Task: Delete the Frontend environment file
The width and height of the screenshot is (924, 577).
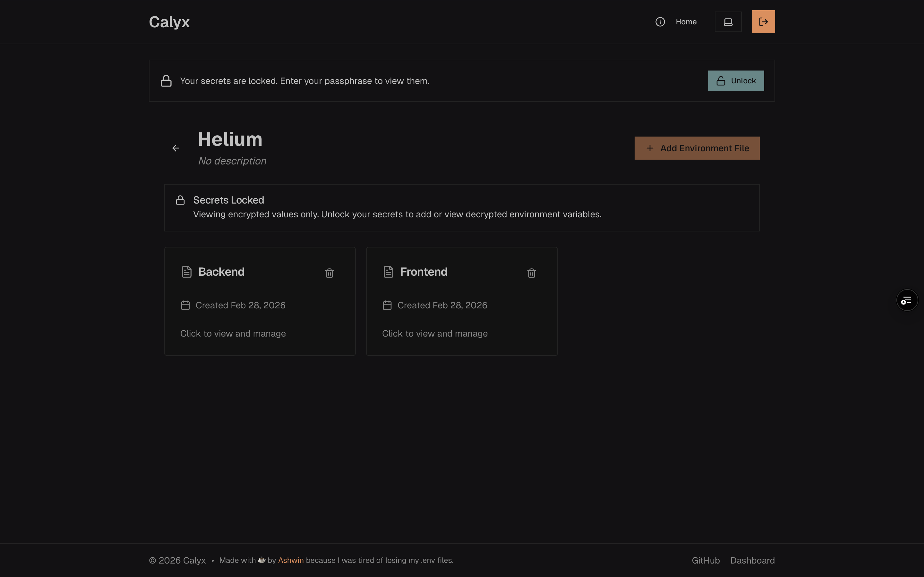Action: click(531, 273)
